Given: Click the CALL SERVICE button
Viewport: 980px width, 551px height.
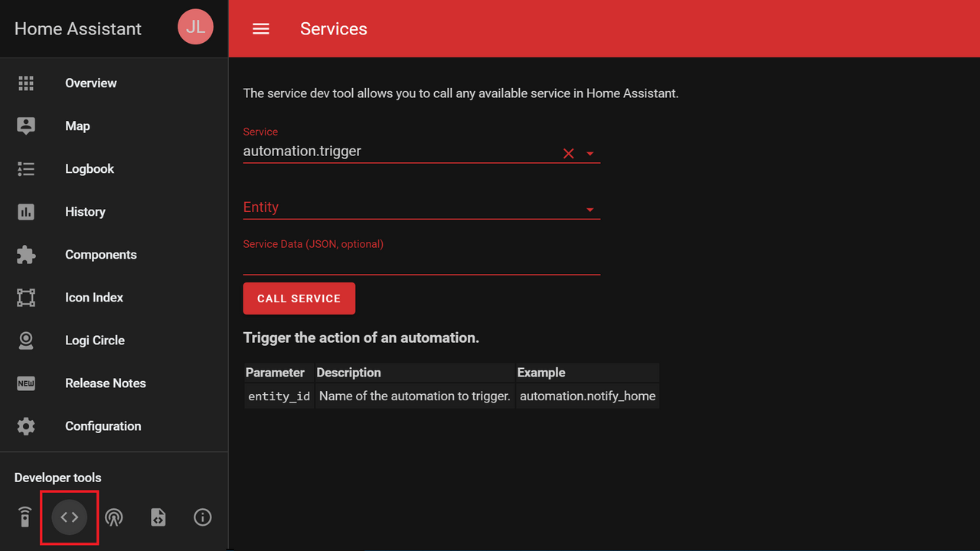Looking at the screenshot, I should click(299, 298).
